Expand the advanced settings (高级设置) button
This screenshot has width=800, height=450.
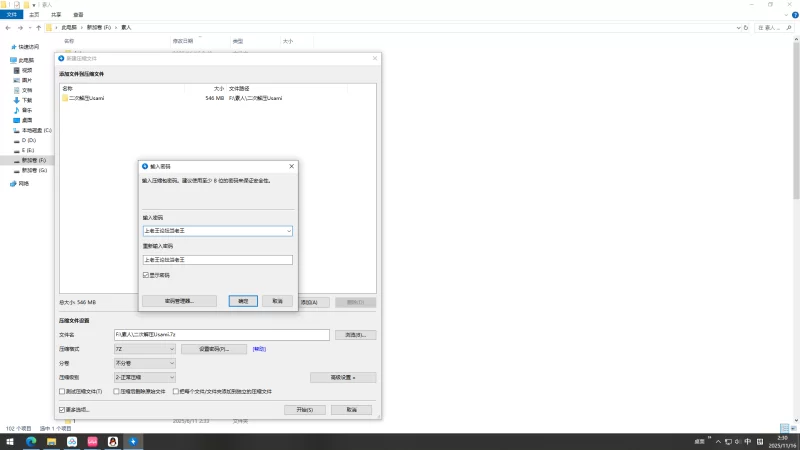pos(343,378)
